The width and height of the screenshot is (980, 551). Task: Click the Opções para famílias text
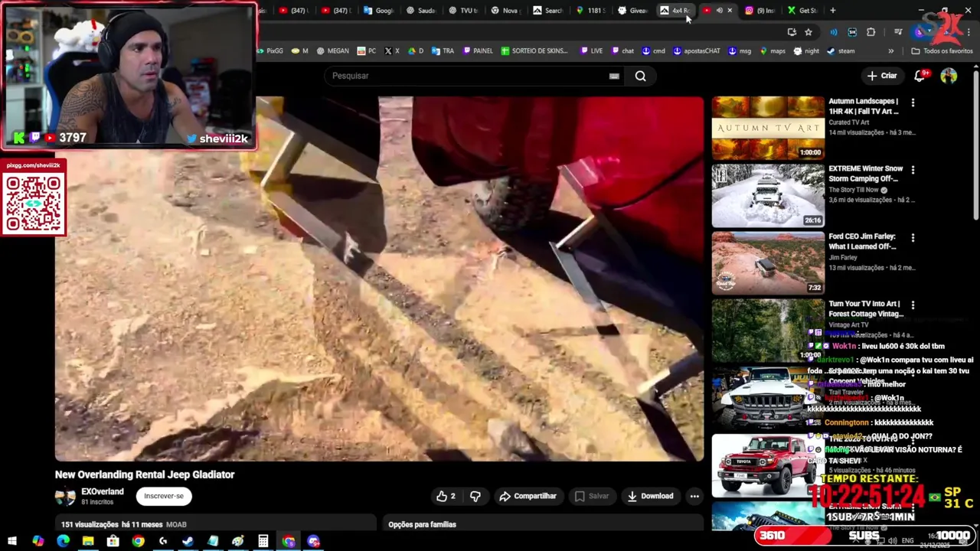[x=422, y=524]
